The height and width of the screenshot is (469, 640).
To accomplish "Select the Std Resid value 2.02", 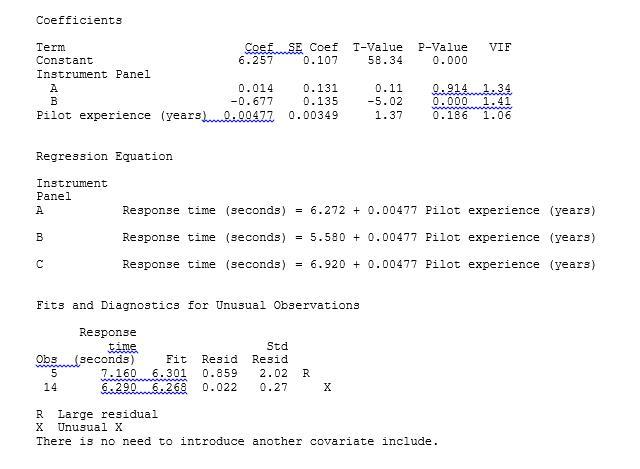I will pos(273,373).
